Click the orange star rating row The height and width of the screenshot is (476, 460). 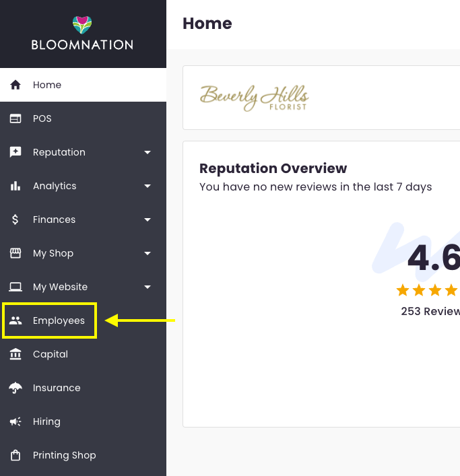point(428,291)
